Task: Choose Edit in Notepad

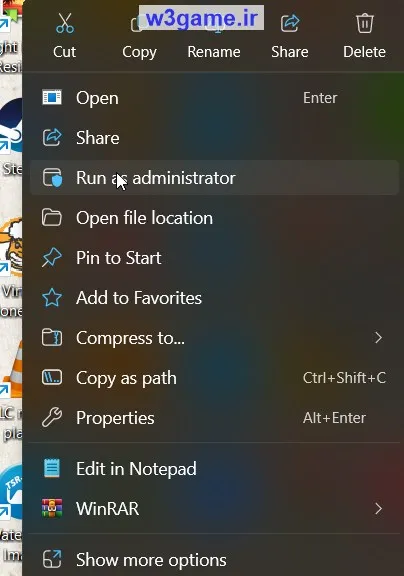Action: [214, 469]
